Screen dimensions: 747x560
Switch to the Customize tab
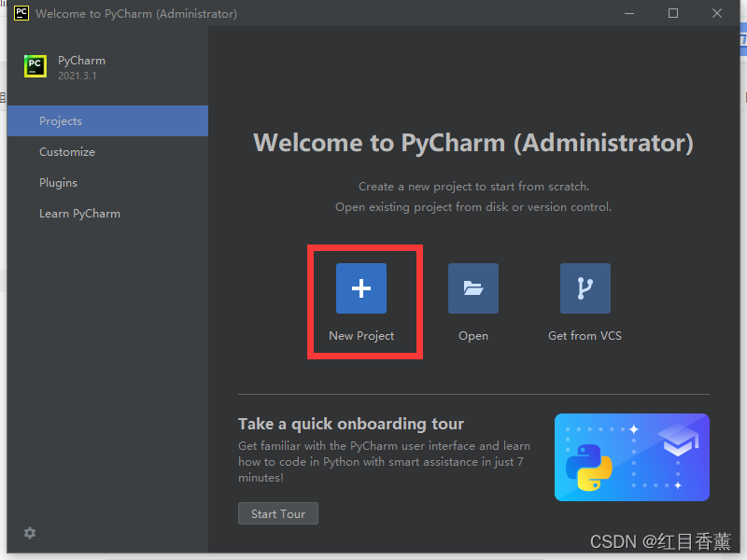(107, 152)
